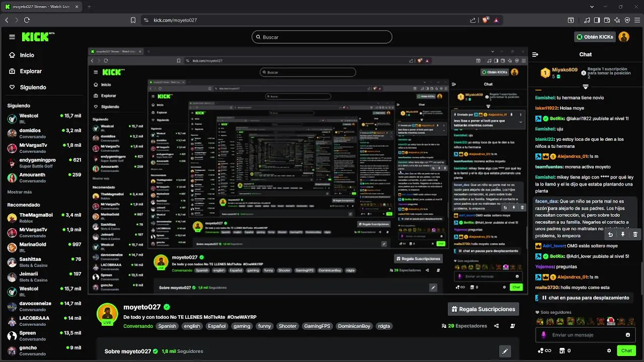Click the user-add icon beside the share icon
The height and width of the screenshot is (362, 644).
click(513, 326)
